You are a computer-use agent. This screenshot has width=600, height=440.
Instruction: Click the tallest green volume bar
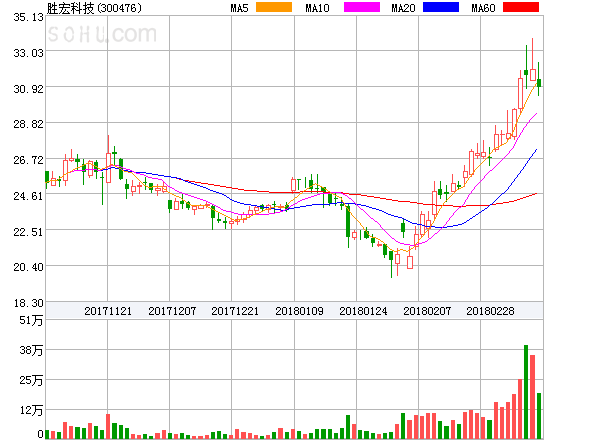pyautogui.click(x=526, y=392)
